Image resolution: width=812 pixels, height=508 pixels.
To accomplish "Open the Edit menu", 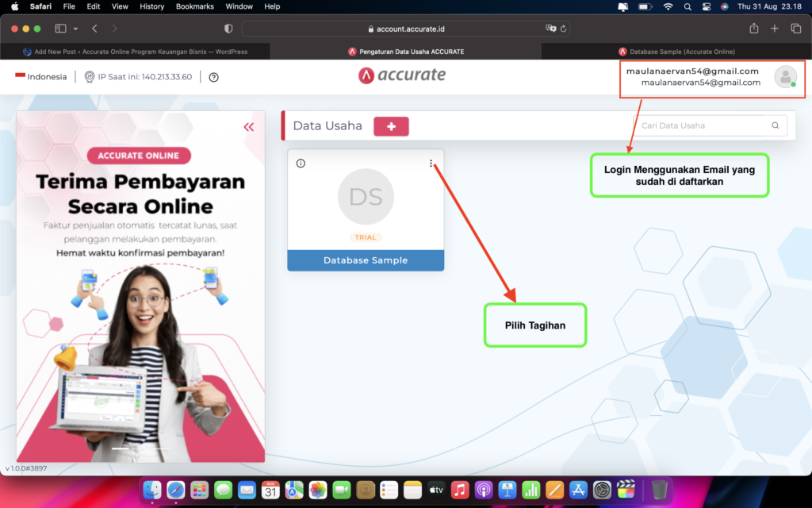I will [94, 6].
